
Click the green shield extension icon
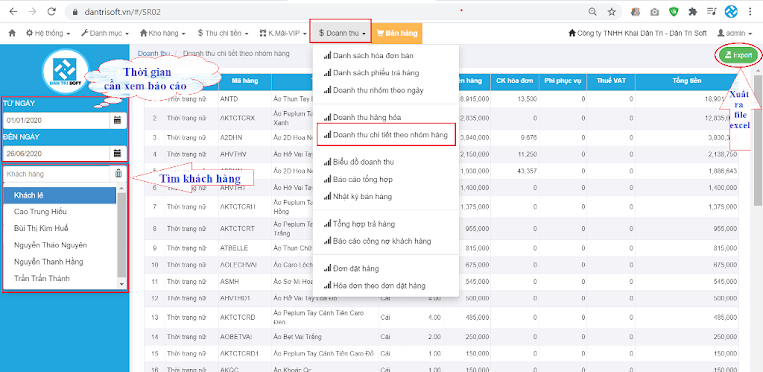click(673, 12)
